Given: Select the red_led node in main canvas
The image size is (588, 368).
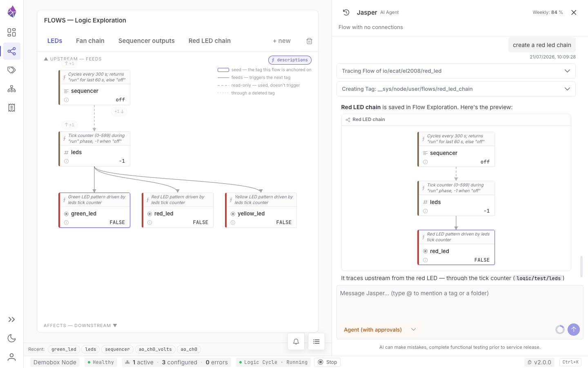Looking at the screenshot, I should 178,210.
